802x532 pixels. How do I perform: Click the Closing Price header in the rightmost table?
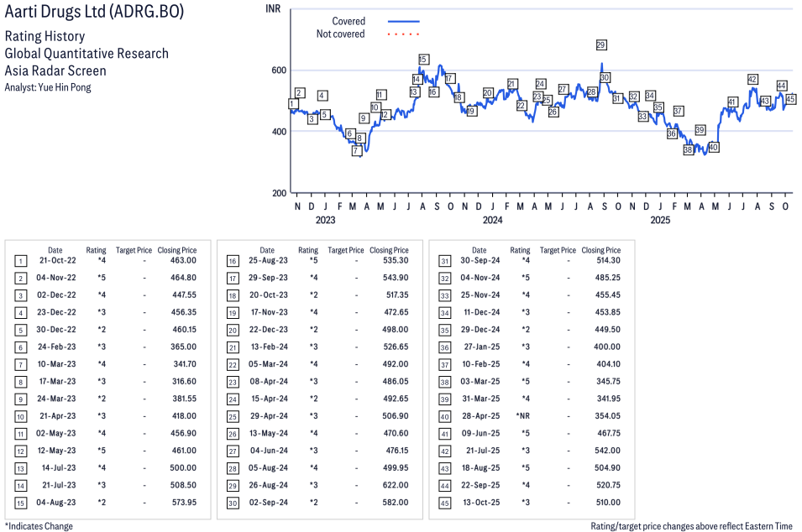pyautogui.click(x=600, y=250)
